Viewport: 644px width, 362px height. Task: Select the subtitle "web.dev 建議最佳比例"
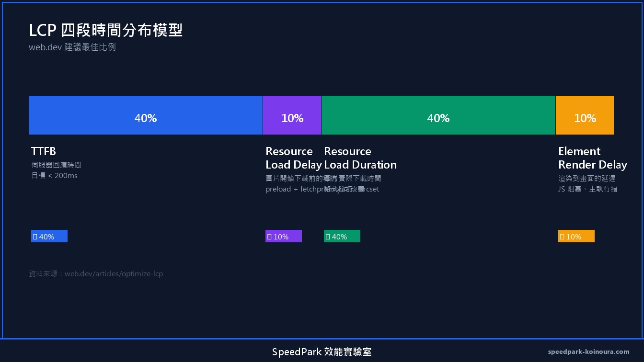pos(72,47)
